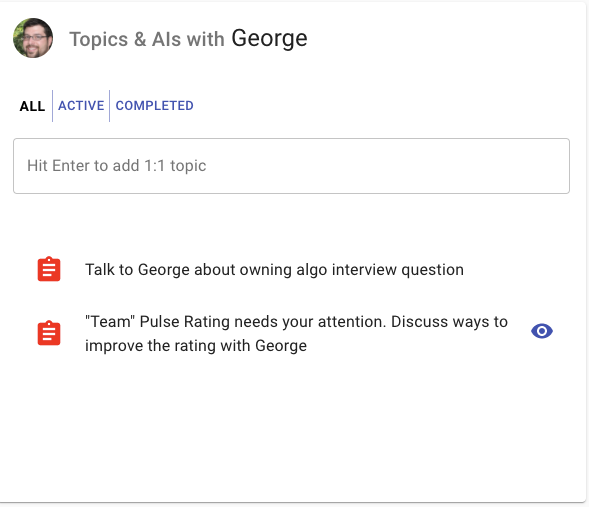Switch to the ALL tab
This screenshot has width=589, height=507.
pos(32,106)
